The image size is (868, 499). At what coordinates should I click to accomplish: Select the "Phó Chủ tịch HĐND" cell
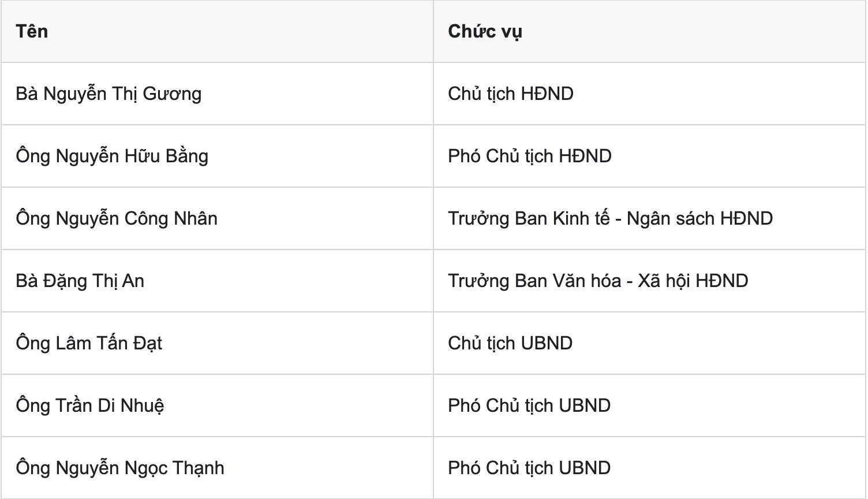click(x=650, y=156)
